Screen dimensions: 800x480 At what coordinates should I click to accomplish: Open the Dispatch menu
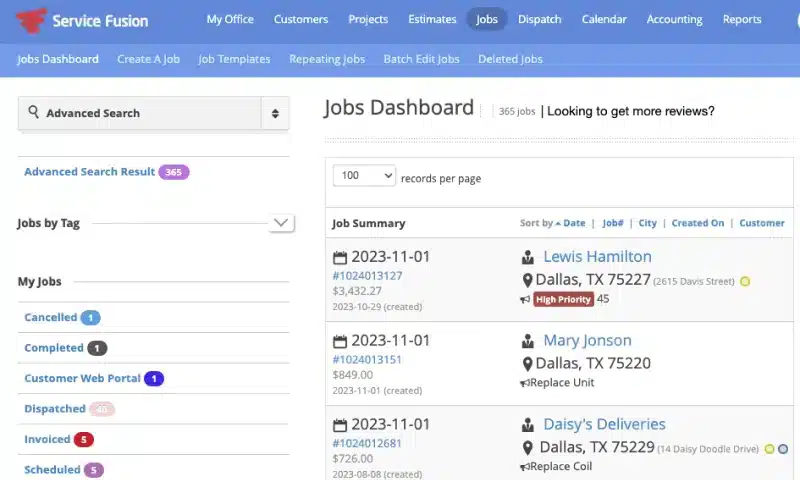(540, 19)
